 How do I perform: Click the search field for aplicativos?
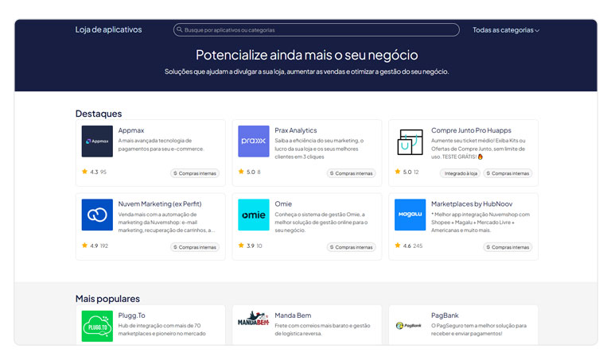click(318, 30)
